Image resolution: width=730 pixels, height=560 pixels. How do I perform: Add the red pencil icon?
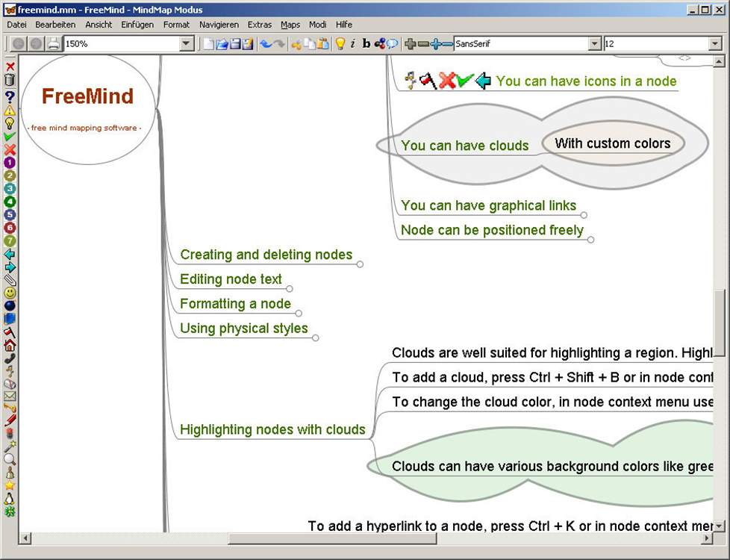(10, 420)
